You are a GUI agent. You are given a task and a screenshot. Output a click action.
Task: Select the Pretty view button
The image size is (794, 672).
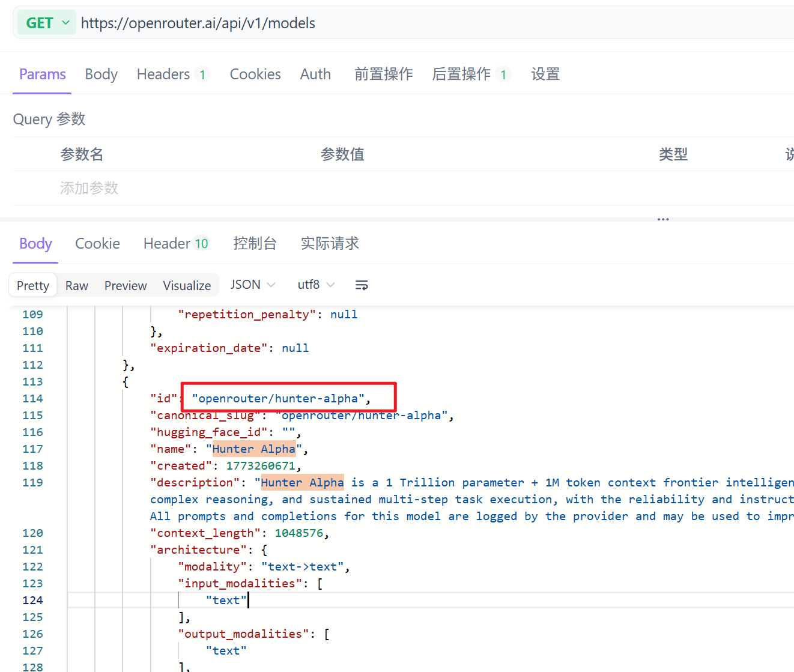point(33,285)
